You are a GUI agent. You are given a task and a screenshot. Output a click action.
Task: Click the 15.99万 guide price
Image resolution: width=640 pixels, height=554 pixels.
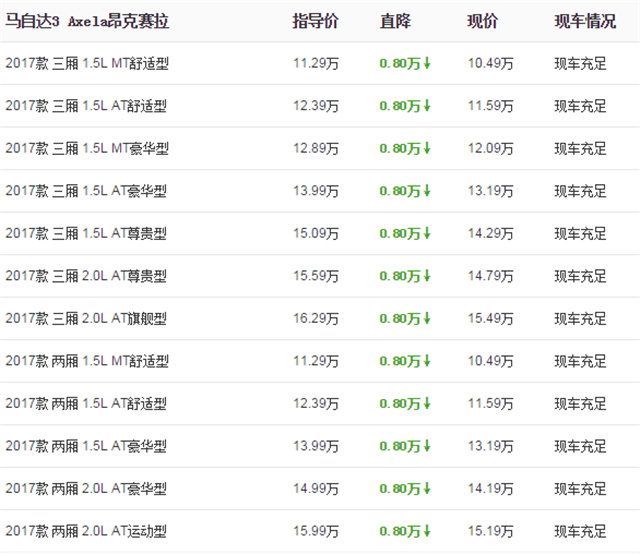click(316, 531)
